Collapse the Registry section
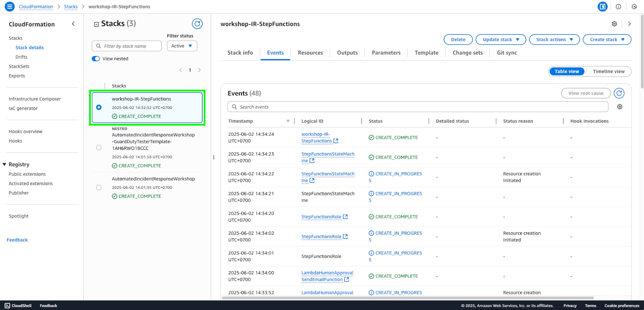Image resolution: width=644 pixels, height=310 pixels. pyautogui.click(x=4, y=164)
